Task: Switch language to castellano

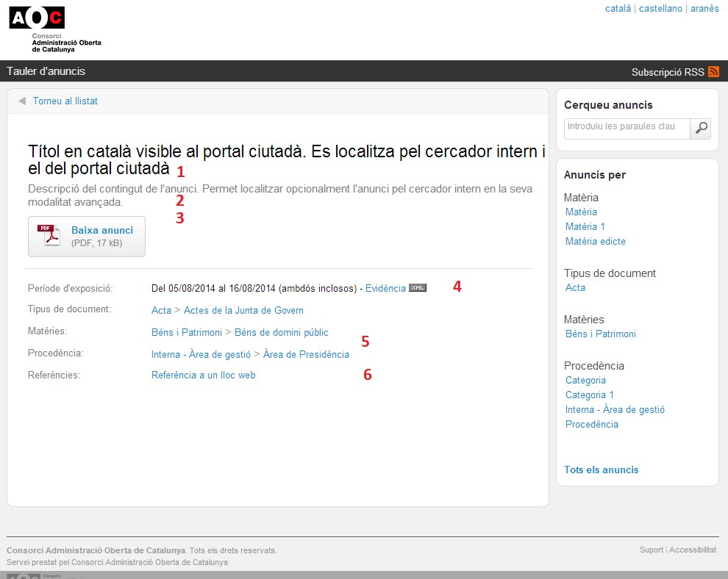Action: pos(660,9)
